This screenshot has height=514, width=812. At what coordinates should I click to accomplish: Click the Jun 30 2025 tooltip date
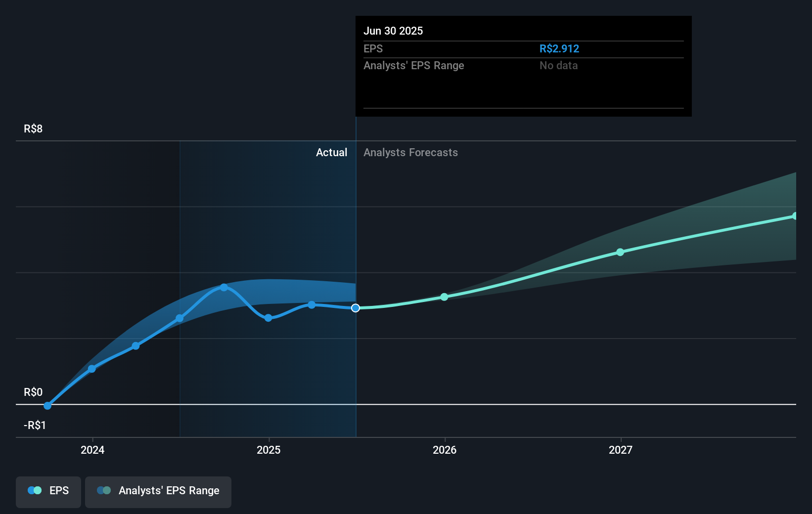[393, 31]
